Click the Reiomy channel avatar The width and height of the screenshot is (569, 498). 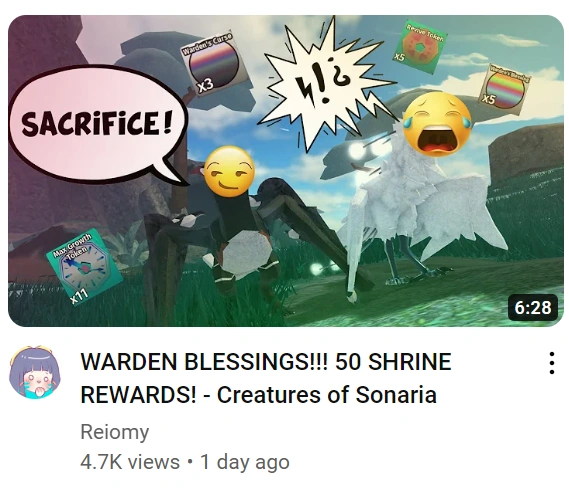(x=35, y=373)
